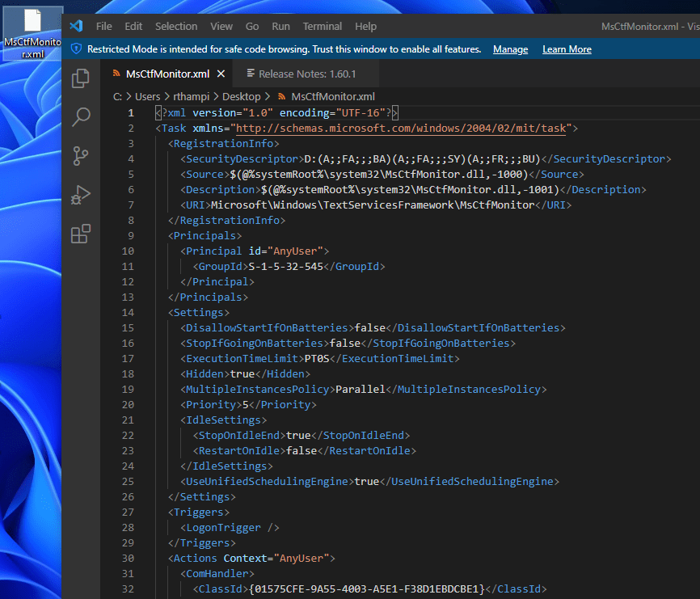Open the Run menu
This screenshot has width=700, height=599.
280,27
